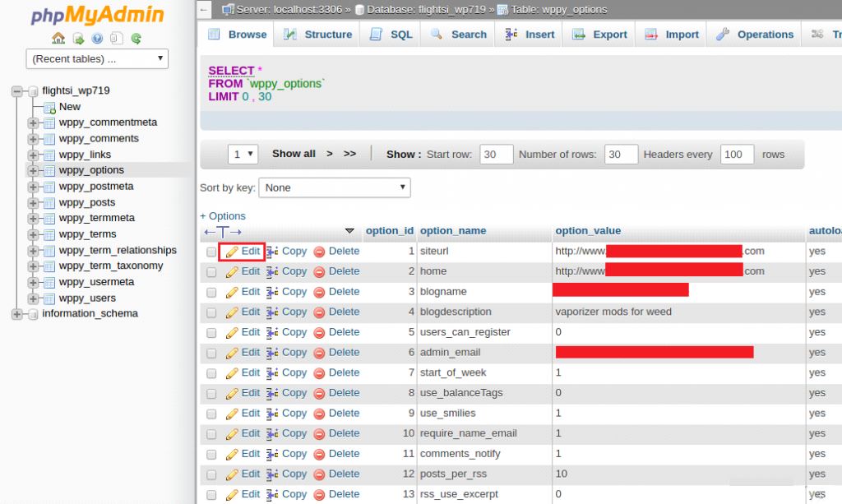Click the green reload navigation panel icon
This screenshot has height=504, width=842.
tap(136, 39)
